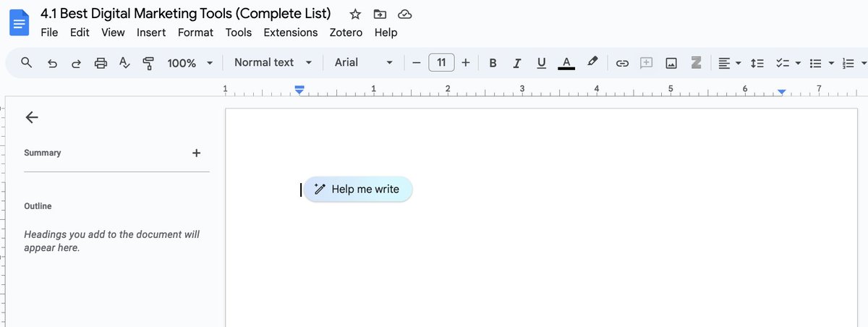
Task: Open the Zotero toolbar icon
Action: (x=696, y=63)
